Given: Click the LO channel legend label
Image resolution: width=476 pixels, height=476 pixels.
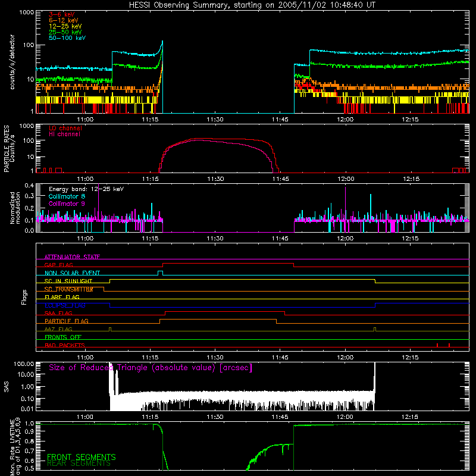Looking at the screenshot, I should tap(65, 128).
